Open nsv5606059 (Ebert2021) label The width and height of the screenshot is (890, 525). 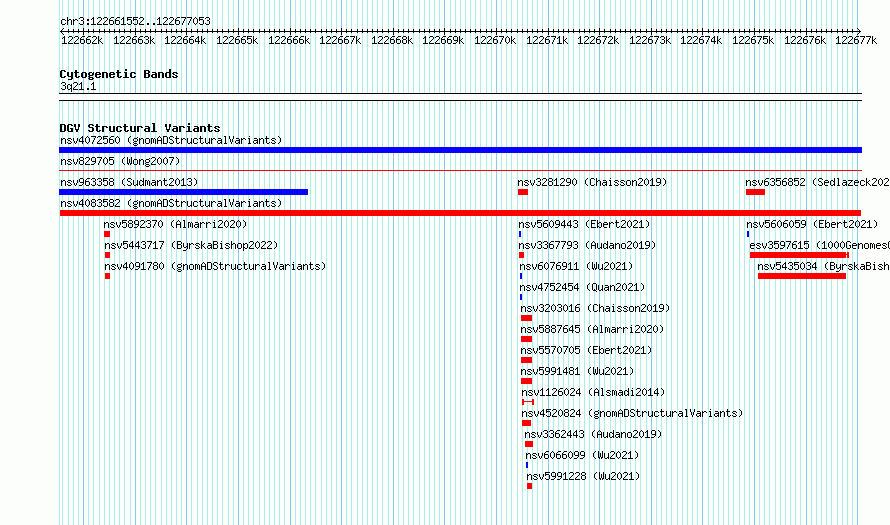(812, 224)
